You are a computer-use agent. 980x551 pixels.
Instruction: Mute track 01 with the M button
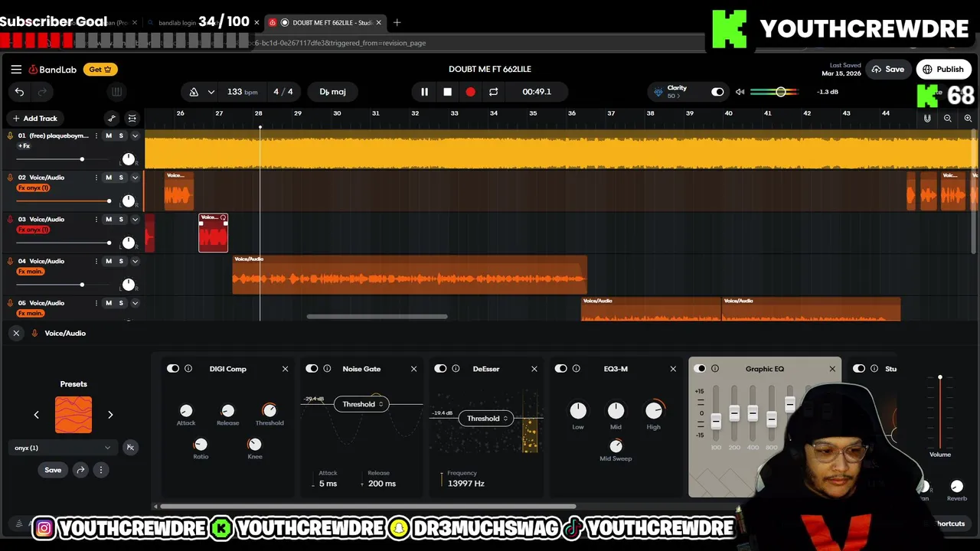[108, 135]
